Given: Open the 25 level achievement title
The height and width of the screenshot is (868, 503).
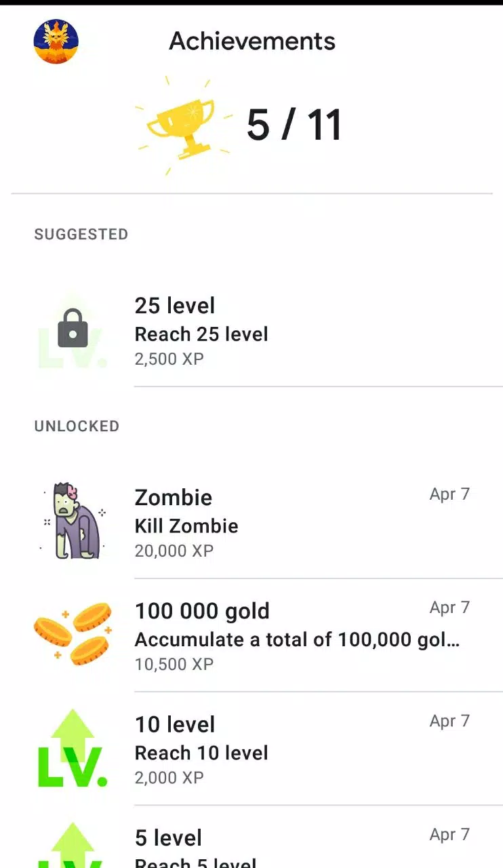Looking at the screenshot, I should click(x=175, y=306).
